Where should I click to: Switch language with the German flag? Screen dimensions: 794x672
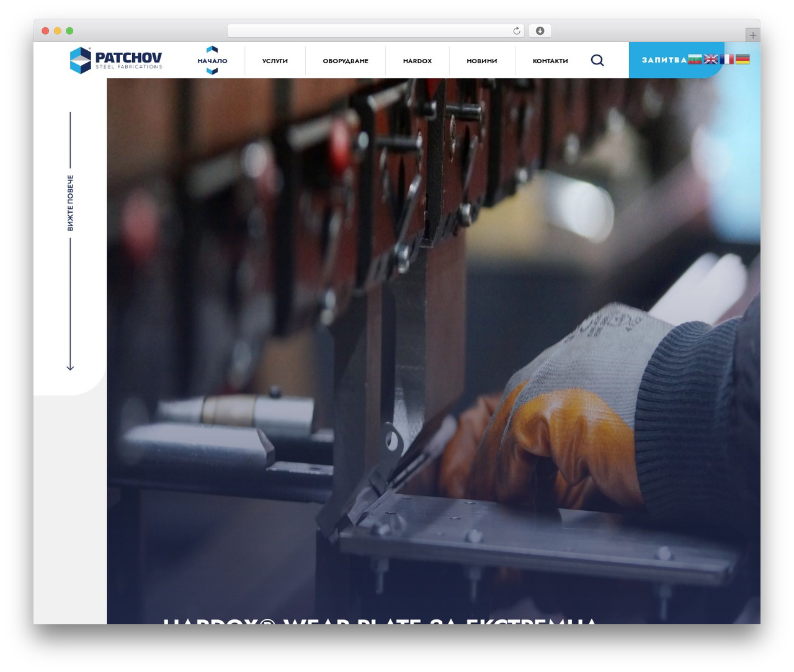743,59
